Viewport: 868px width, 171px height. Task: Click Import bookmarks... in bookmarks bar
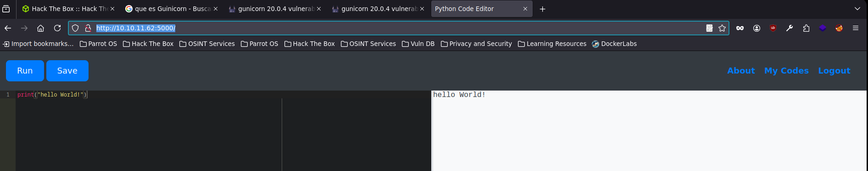38,44
